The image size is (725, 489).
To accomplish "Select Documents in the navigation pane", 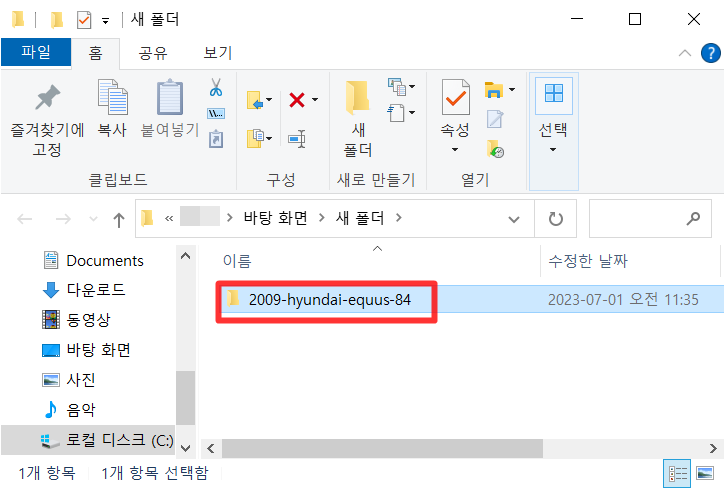I will tap(105, 261).
